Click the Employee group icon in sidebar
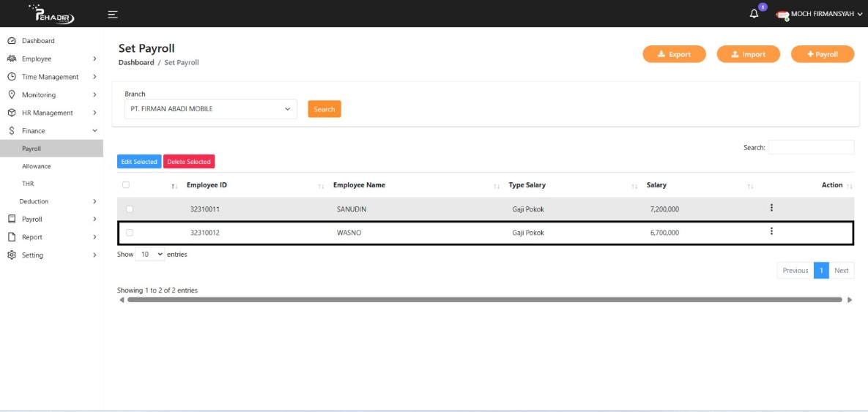The height and width of the screenshot is (412, 868). (x=12, y=59)
